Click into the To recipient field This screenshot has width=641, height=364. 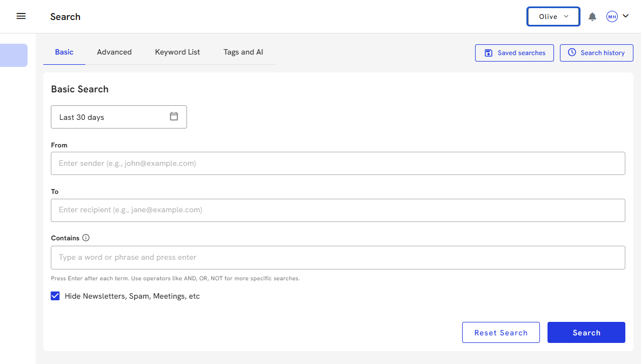[x=338, y=210]
